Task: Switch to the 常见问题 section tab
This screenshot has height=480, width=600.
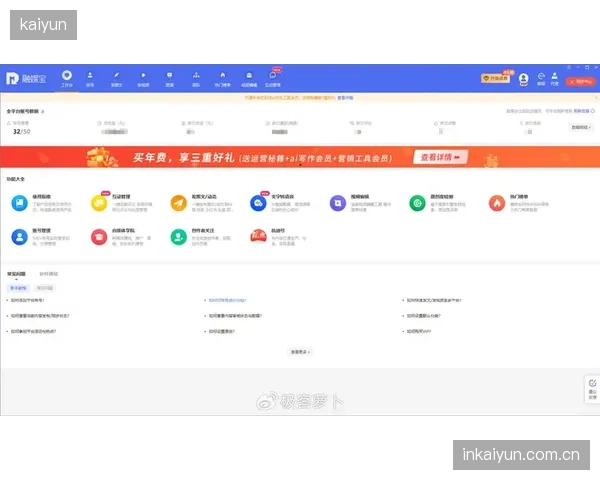Action: 16,274
